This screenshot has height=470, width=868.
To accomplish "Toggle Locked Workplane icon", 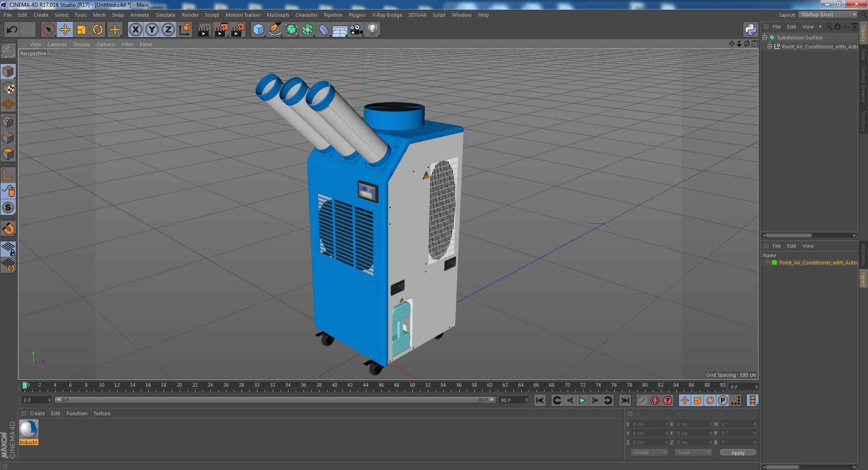I will pyautogui.click(x=8, y=249).
